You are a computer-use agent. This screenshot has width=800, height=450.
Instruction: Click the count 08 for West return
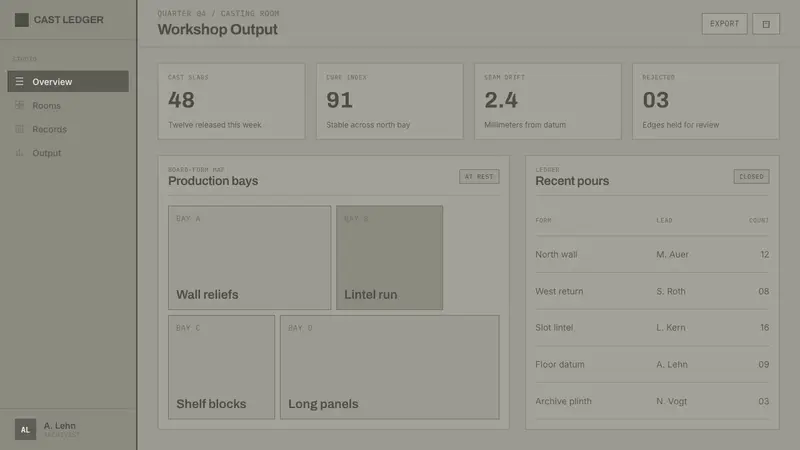pyautogui.click(x=763, y=291)
